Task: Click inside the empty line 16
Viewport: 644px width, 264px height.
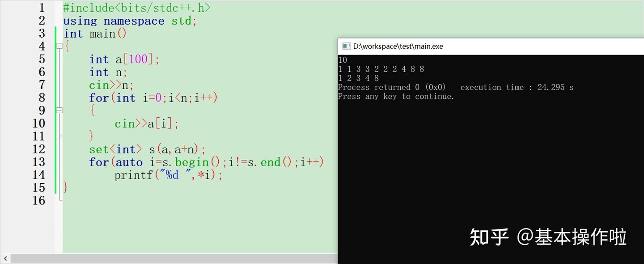Action: (x=89, y=200)
